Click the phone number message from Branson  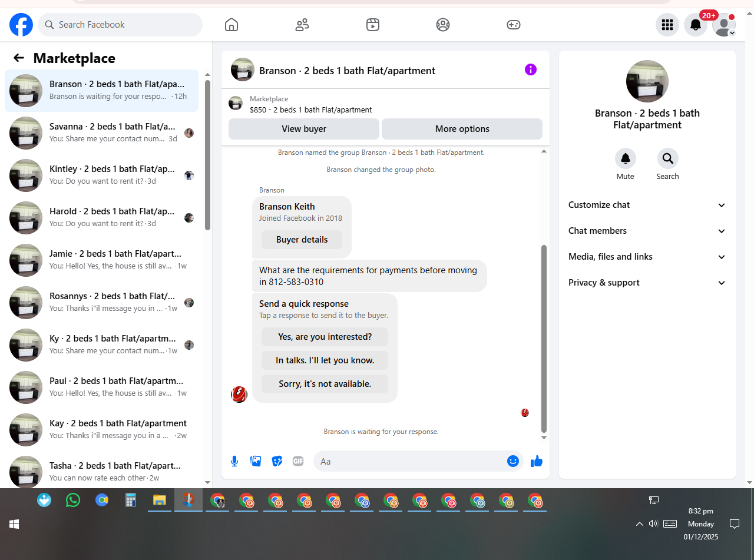(x=369, y=276)
